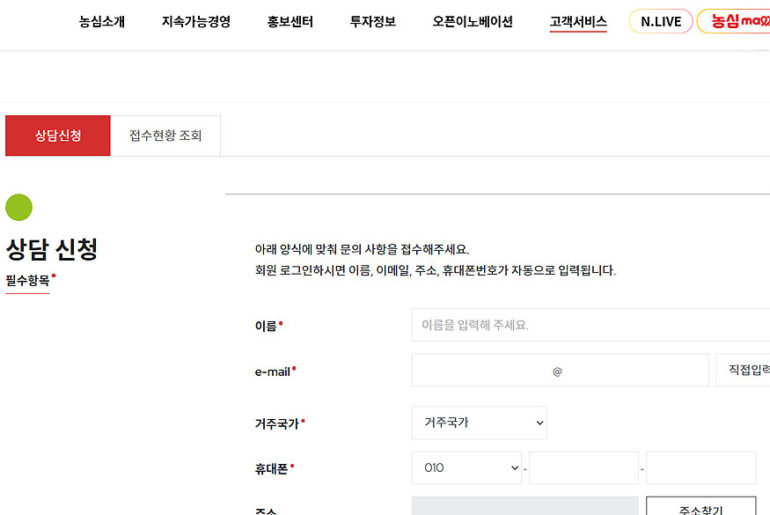This screenshot has width=770, height=515.
Task: Select 투자정보 in the top navigation
Action: click(372, 22)
